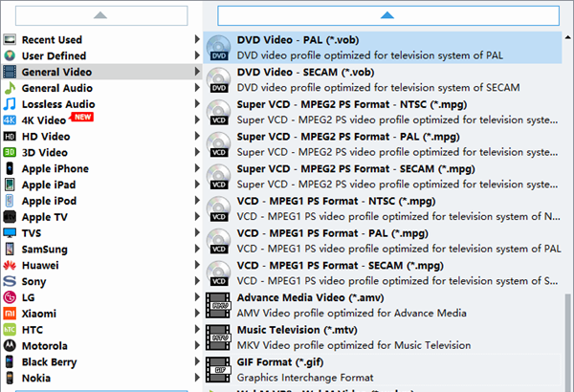
Task: Click the Motorola logo icon
Action: [10, 345]
